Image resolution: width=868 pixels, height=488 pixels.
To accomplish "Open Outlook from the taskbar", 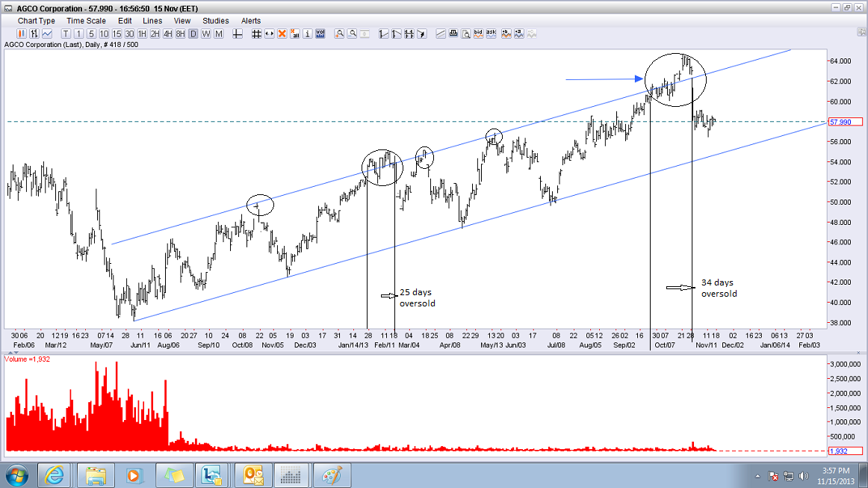I will [x=253, y=475].
